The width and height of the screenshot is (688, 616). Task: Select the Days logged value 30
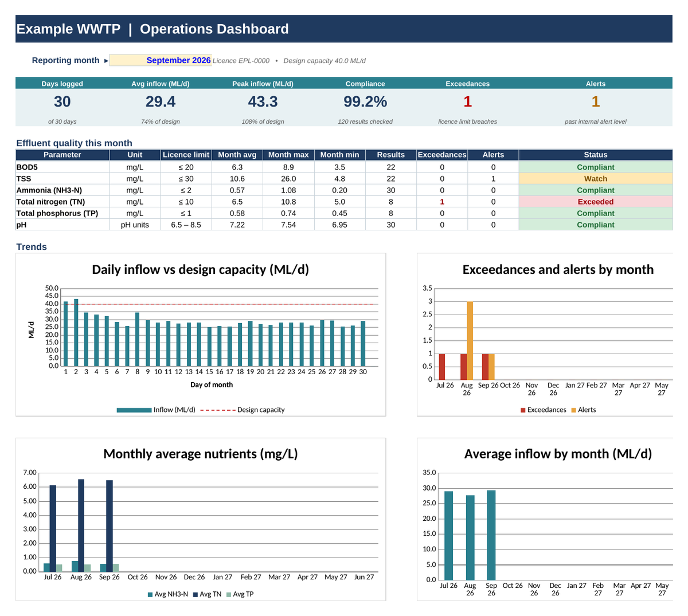pyautogui.click(x=62, y=101)
